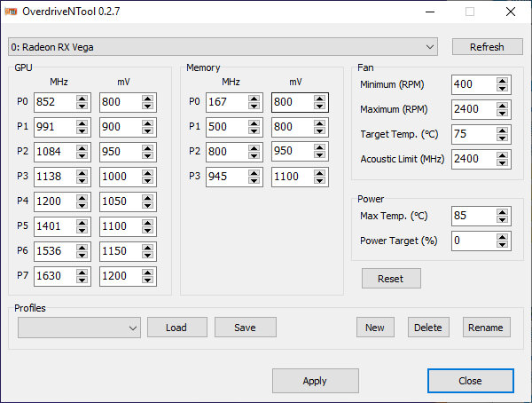Increase GPU P5 MHz with up arrow
The width and height of the screenshot is (532, 403).
[82, 223]
